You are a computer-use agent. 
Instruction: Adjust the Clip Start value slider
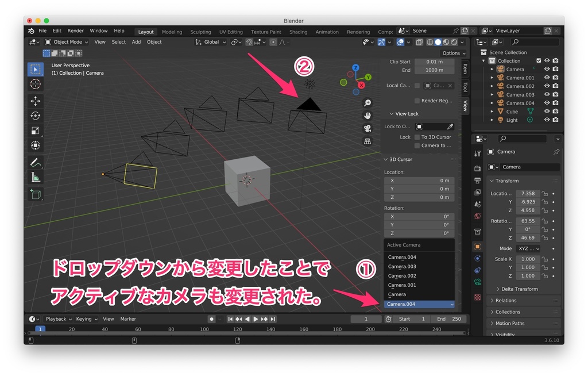(x=434, y=62)
